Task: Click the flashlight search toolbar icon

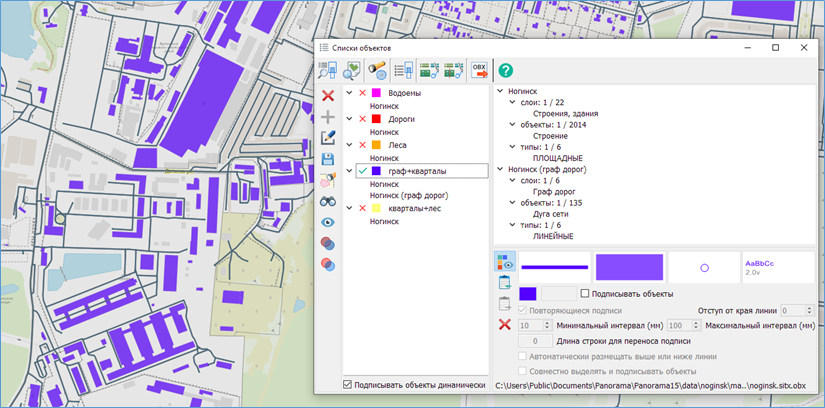Action: (378, 70)
